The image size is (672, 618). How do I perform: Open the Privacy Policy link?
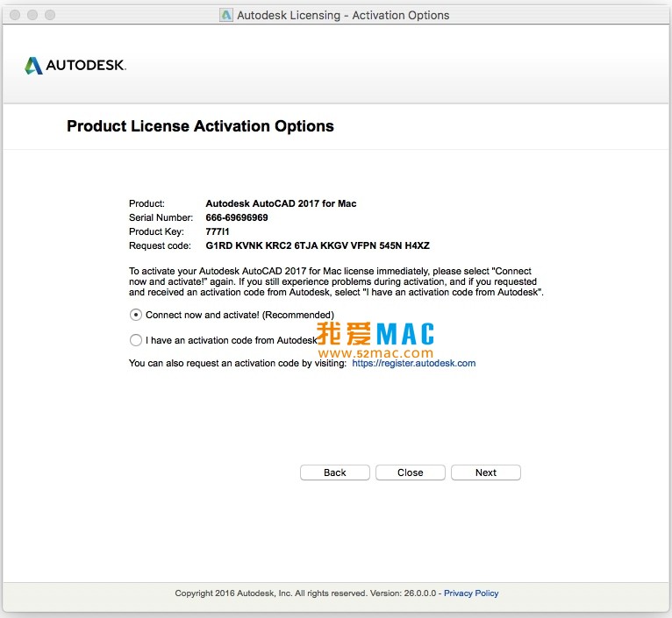tap(471, 593)
